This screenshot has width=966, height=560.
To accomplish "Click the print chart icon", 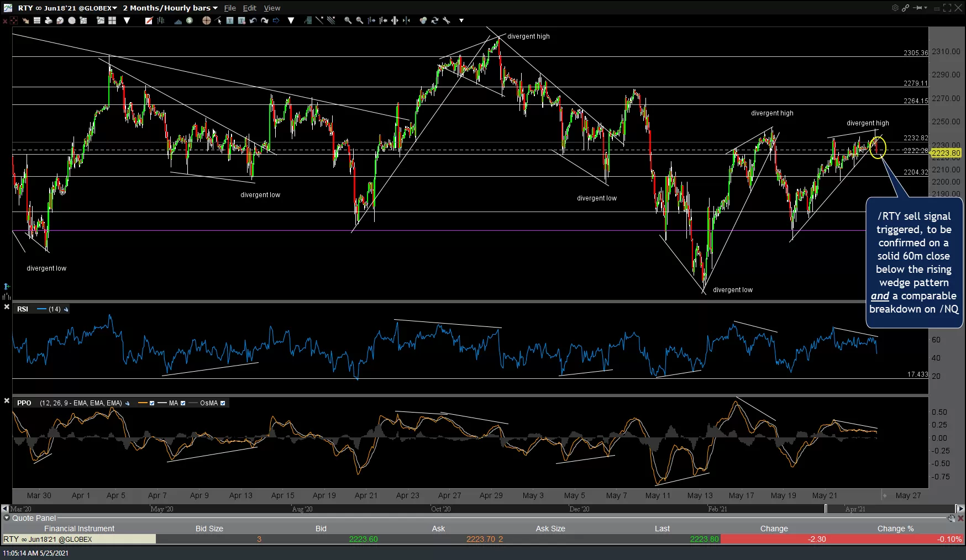I will 48,20.
